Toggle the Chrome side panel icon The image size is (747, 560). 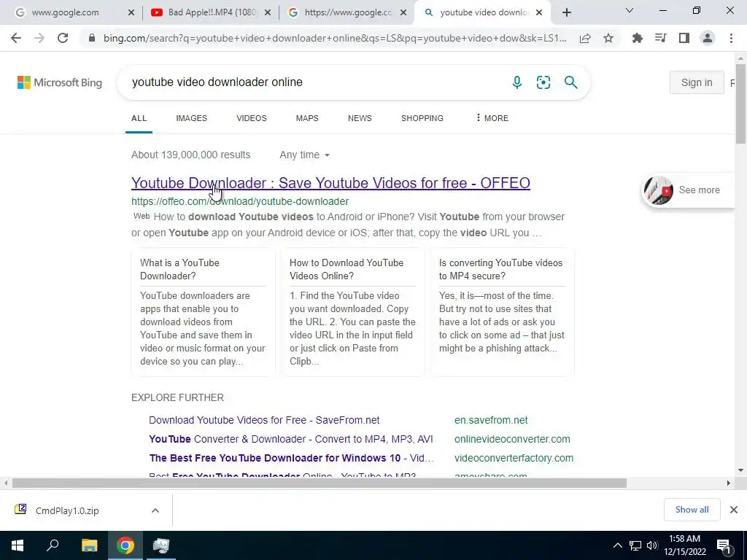click(684, 38)
